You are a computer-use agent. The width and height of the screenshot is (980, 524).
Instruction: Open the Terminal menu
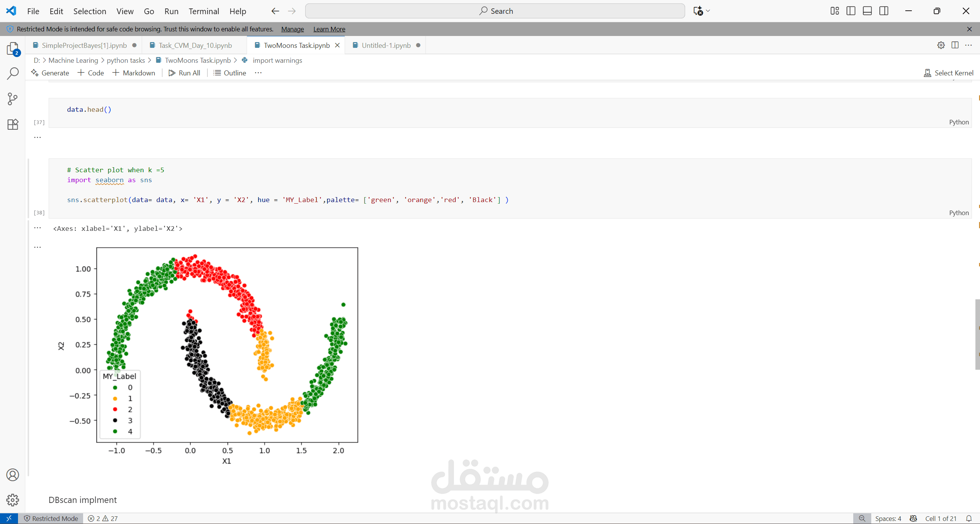click(204, 11)
